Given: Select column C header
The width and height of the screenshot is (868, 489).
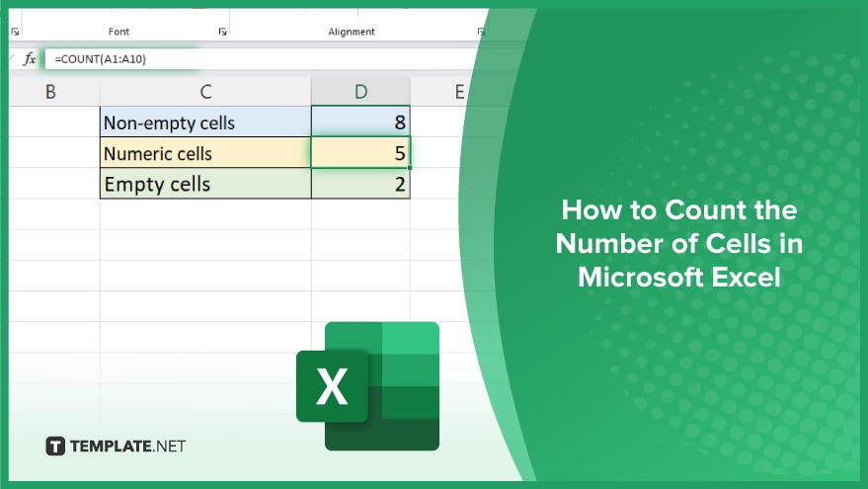Looking at the screenshot, I should [x=205, y=91].
